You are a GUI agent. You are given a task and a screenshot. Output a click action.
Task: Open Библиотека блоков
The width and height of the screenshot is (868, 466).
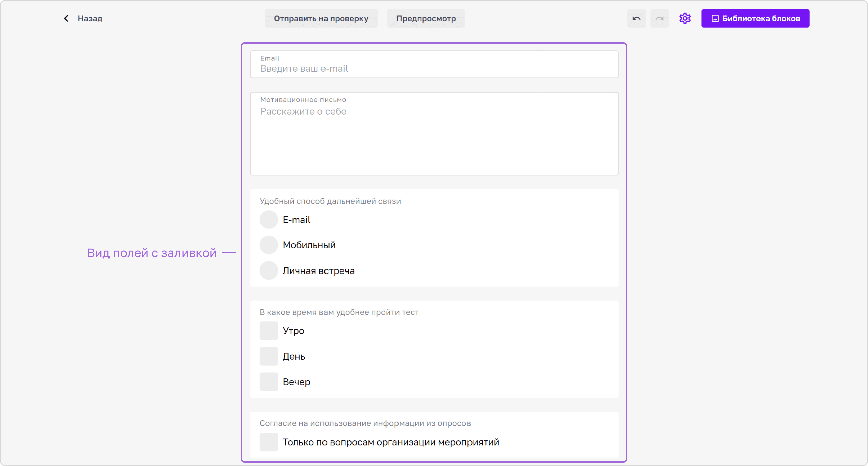[x=755, y=18]
